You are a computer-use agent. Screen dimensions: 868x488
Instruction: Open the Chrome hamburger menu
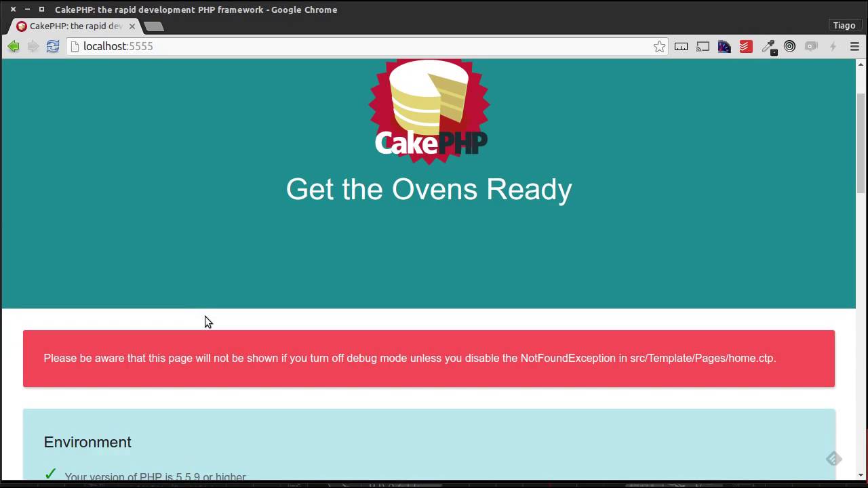coord(854,46)
